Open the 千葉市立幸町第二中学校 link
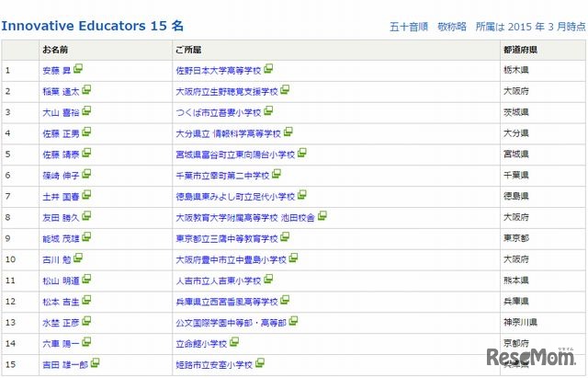The height and width of the screenshot is (378, 588). pos(222,176)
